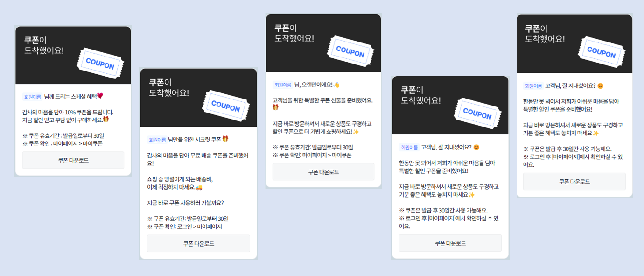Click coupon download button in rightmost card

(x=574, y=182)
